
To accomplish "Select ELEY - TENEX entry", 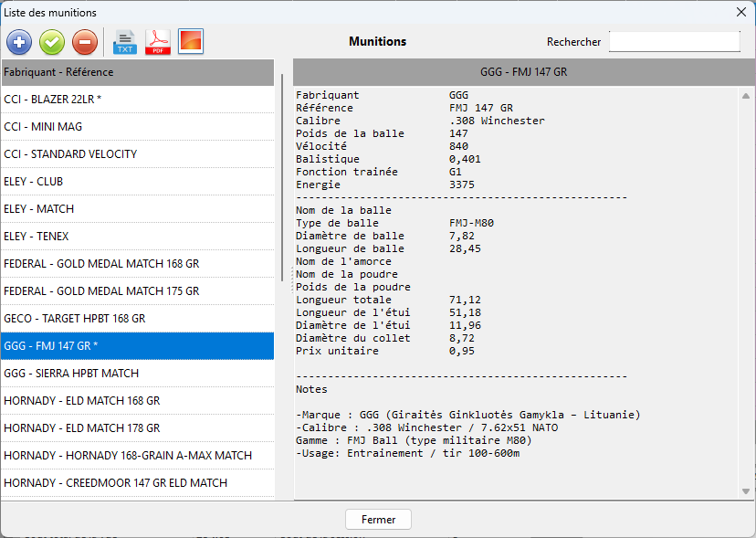I will coord(137,237).
